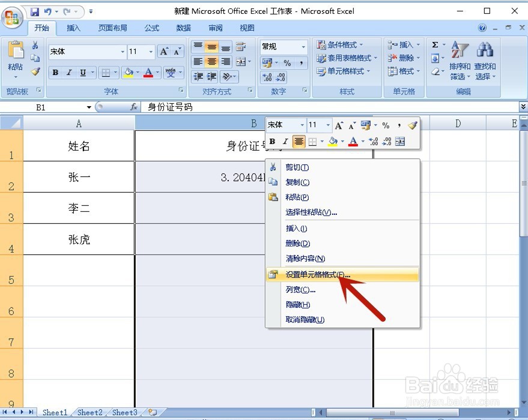This screenshot has height=420, width=528.
Task: Click the Wrap Text icon
Action: tap(241, 46)
